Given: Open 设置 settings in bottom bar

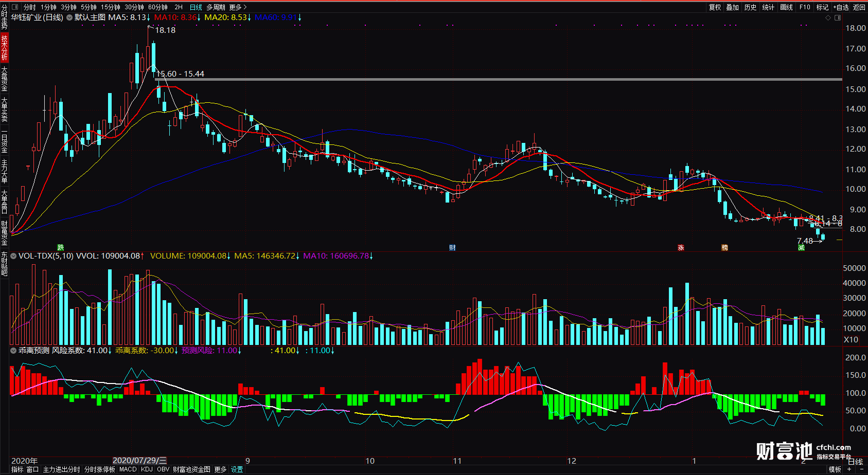Looking at the screenshot, I should click(237, 469).
